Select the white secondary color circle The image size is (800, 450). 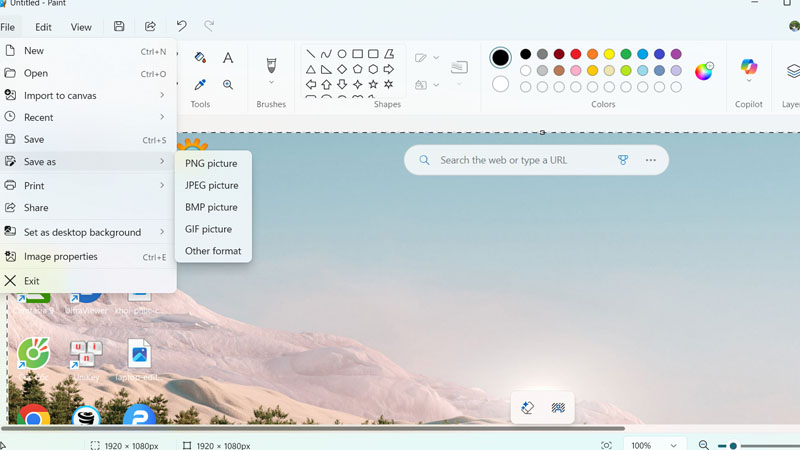(500, 84)
